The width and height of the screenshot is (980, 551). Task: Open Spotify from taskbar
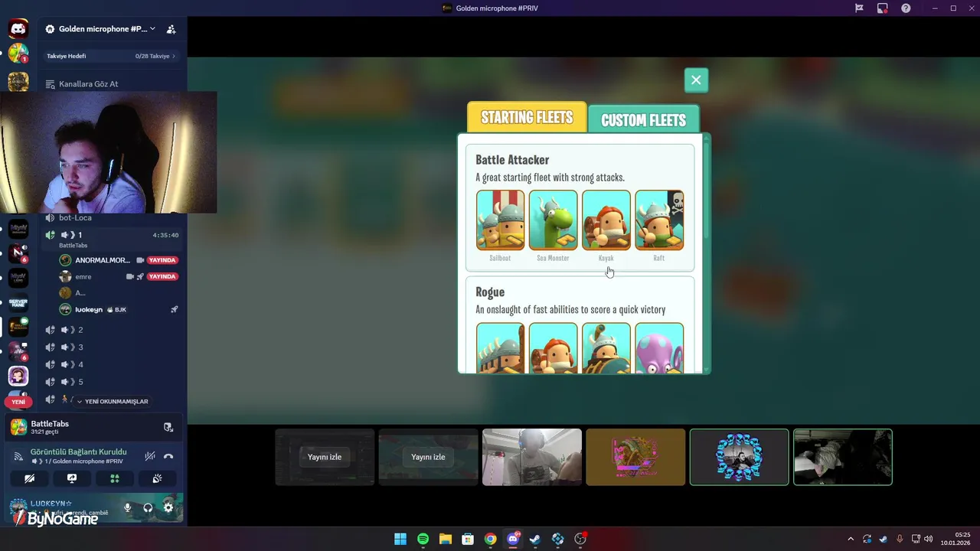[423, 539]
